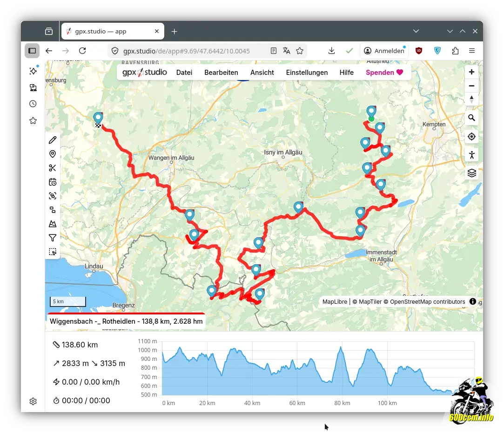Open the map search magnifier
Image resolution: width=504 pixels, height=433 pixels.
471,118
